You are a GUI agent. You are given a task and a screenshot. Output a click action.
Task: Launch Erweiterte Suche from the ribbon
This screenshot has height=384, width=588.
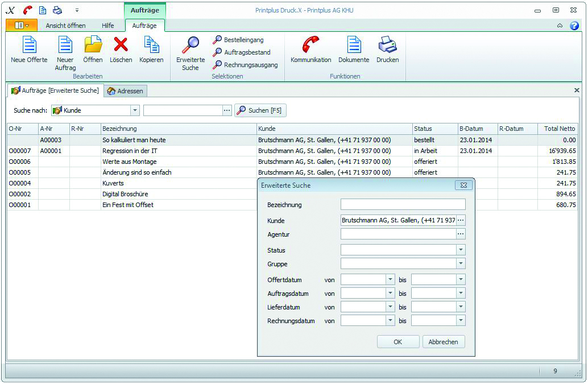point(191,46)
